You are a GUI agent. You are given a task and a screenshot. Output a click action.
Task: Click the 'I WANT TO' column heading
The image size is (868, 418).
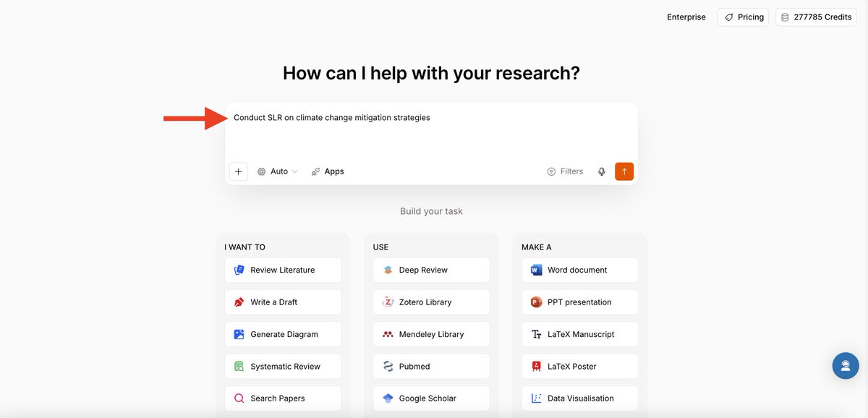[244, 247]
